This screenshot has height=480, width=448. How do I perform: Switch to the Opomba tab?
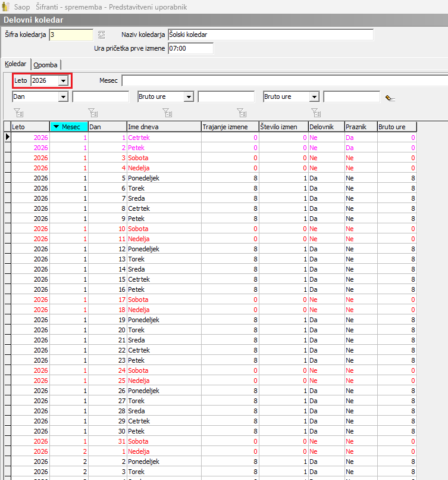point(46,65)
